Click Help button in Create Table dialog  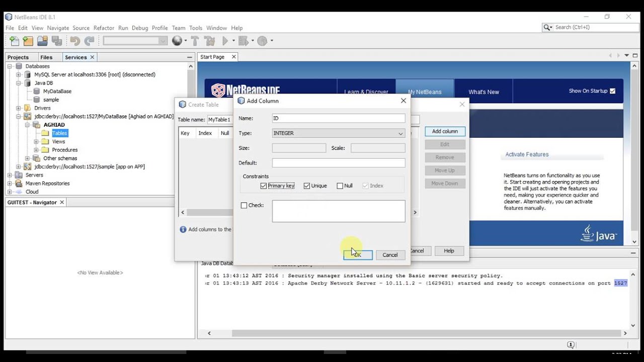click(x=449, y=251)
